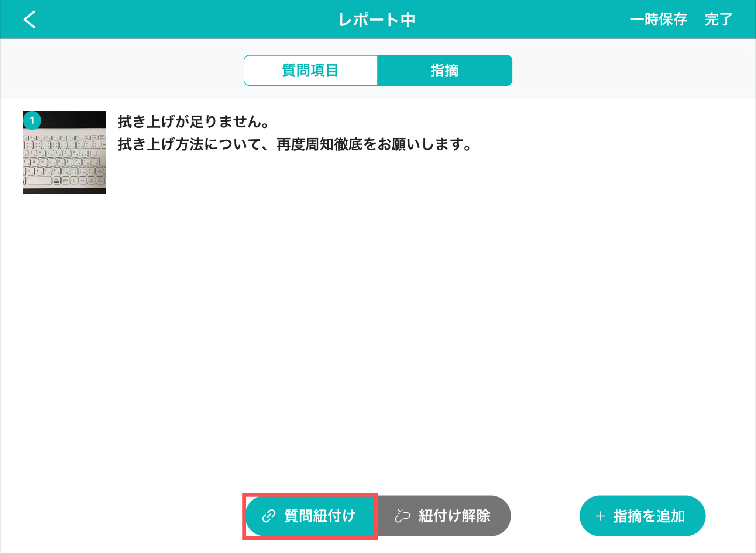Tap the number 1 badge on the photo
This screenshot has width=756, height=553.
(x=32, y=120)
